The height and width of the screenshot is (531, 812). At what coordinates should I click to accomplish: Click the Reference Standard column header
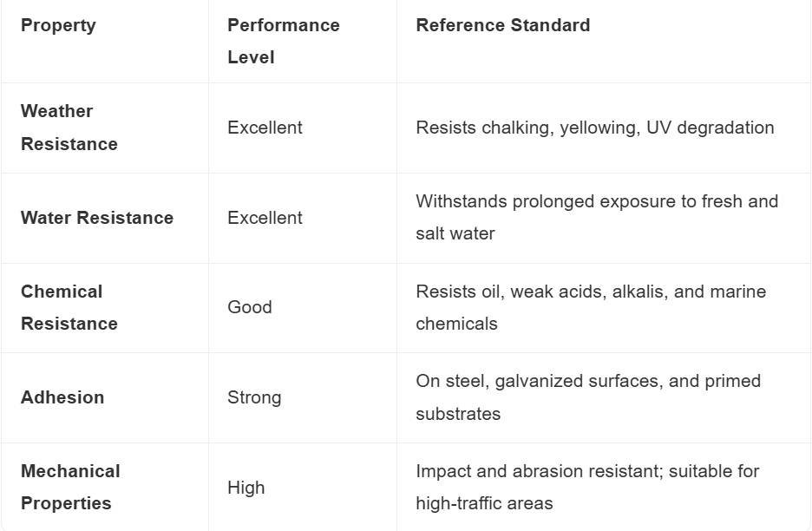coord(502,25)
